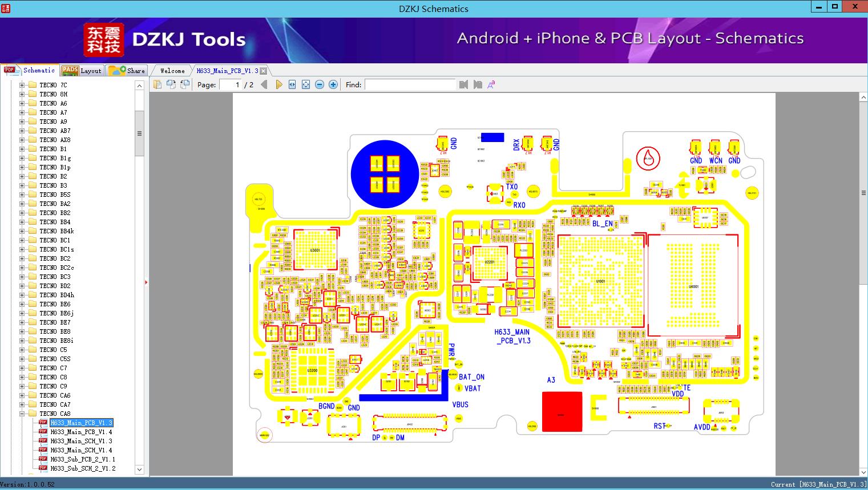Select the TECNO BE6j folder
The image size is (868, 490).
coord(56,313)
